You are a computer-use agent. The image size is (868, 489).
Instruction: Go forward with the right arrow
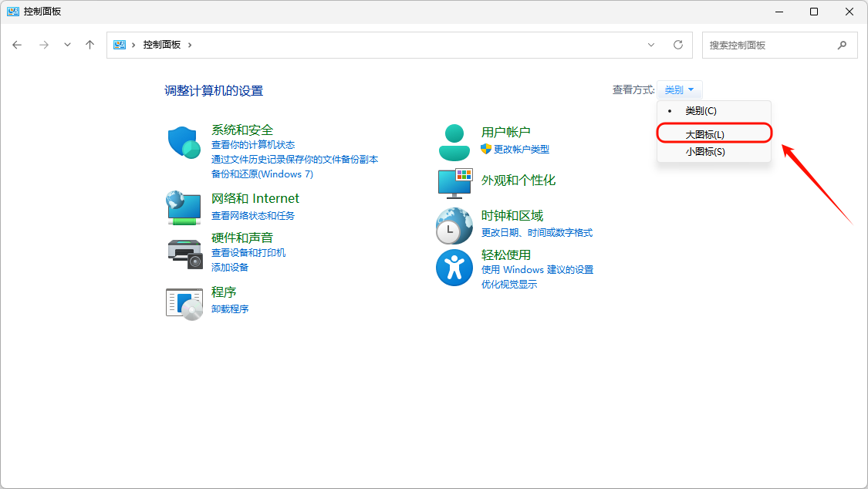(x=44, y=45)
